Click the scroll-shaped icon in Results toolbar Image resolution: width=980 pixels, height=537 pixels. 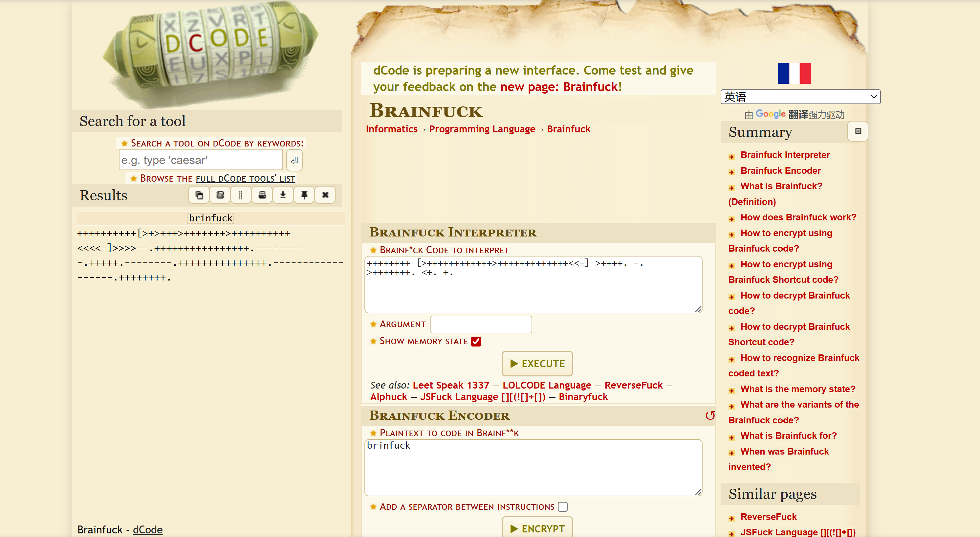coord(220,195)
